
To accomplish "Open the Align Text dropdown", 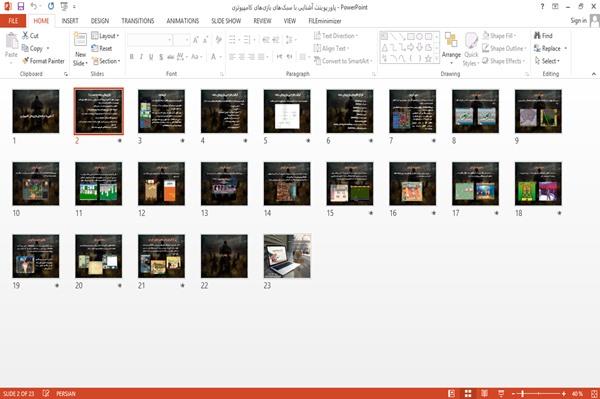I will coord(331,48).
